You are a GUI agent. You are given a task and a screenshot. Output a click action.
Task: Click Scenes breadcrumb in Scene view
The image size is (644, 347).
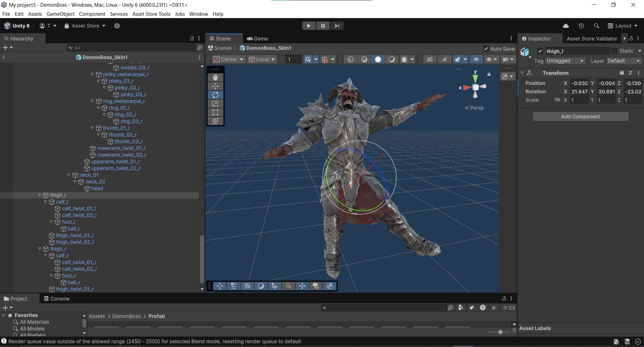coord(220,48)
